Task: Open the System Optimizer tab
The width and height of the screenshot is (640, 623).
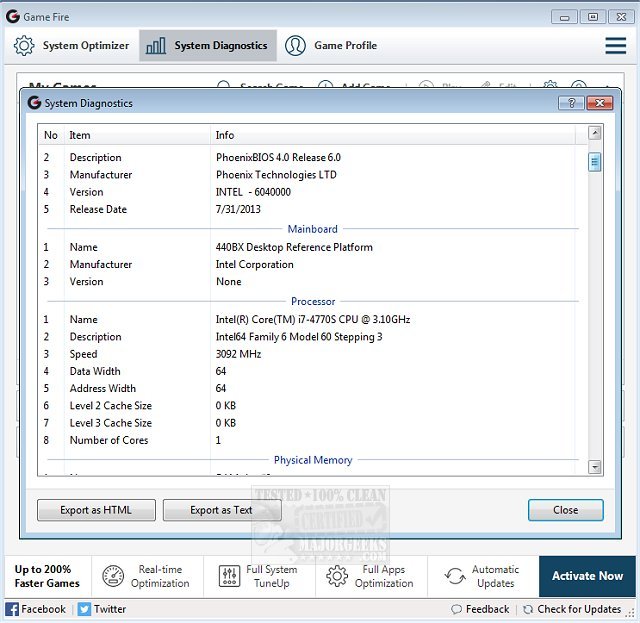Action: click(x=71, y=45)
